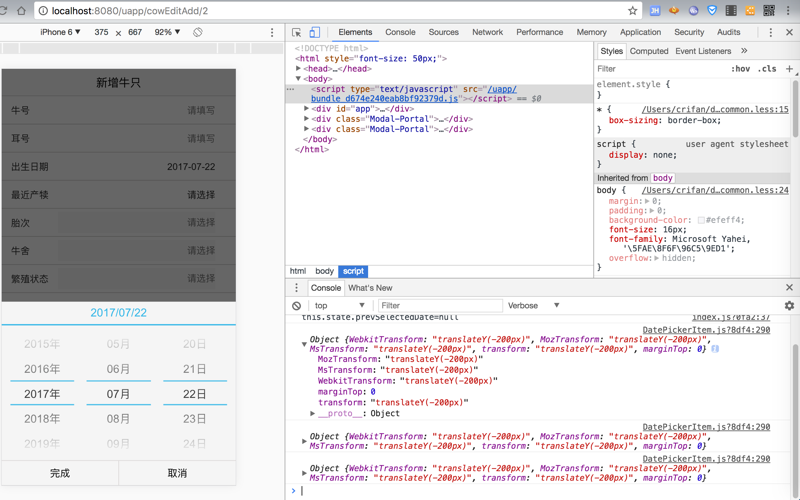Open the QR code extension icon
Image resolution: width=800 pixels, height=500 pixels.
pos(769,11)
